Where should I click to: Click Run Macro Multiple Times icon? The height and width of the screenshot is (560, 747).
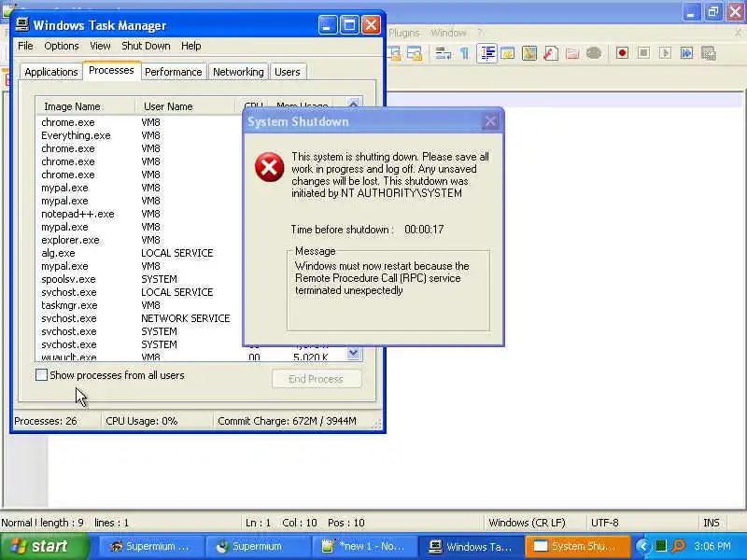click(x=686, y=53)
